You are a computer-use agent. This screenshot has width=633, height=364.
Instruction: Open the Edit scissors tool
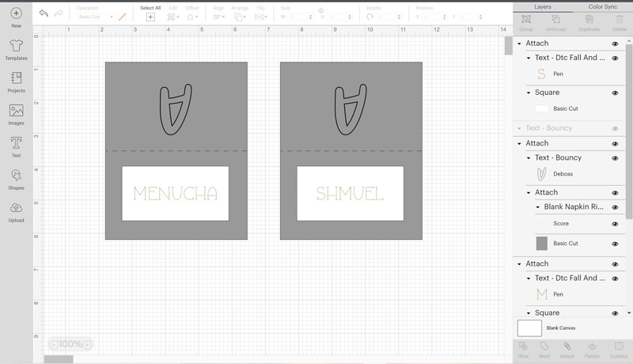pyautogui.click(x=172, y=17)
